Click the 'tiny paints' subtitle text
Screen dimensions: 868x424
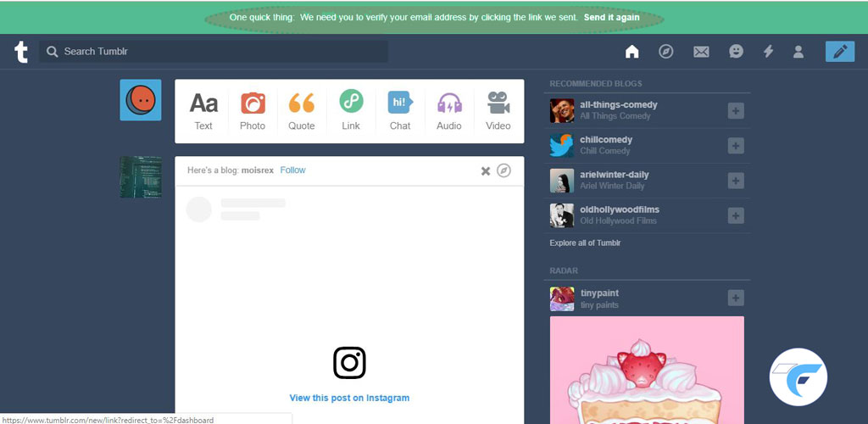[599, 305]
